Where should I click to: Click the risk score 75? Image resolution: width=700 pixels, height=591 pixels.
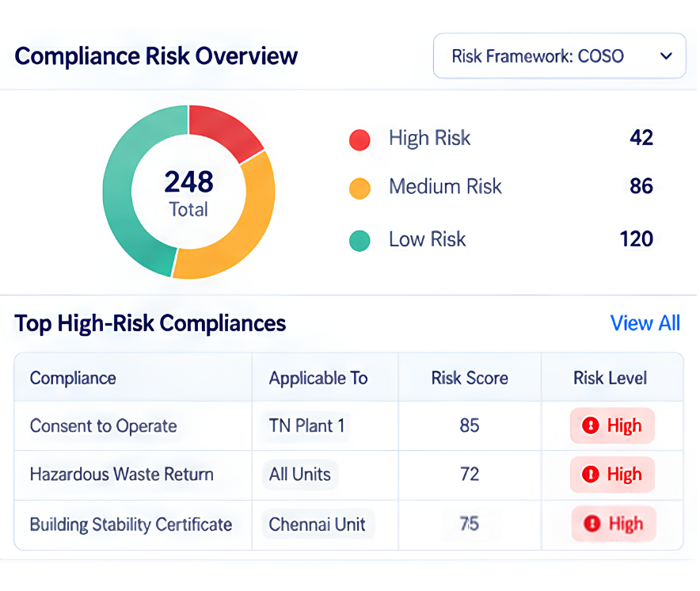470,524
